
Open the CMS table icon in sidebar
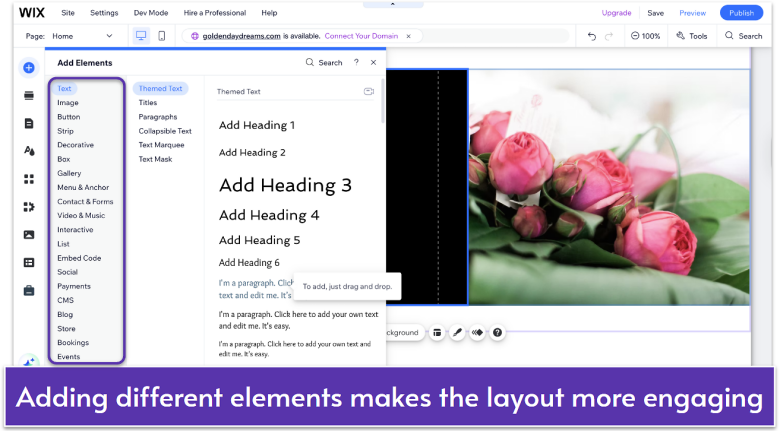coord(29,262)
